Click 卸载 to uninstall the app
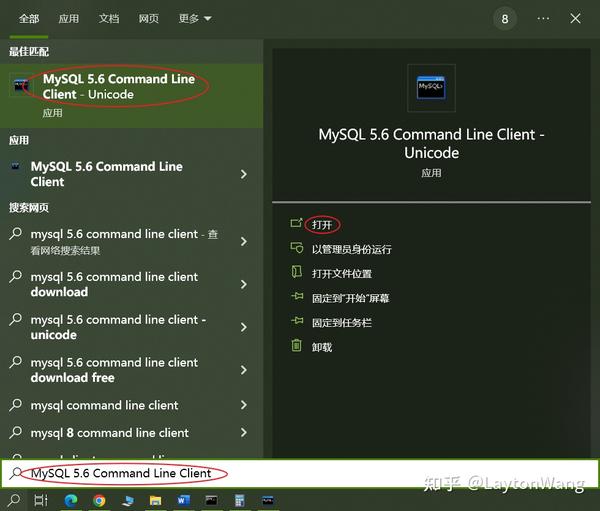 coord(322,348)
